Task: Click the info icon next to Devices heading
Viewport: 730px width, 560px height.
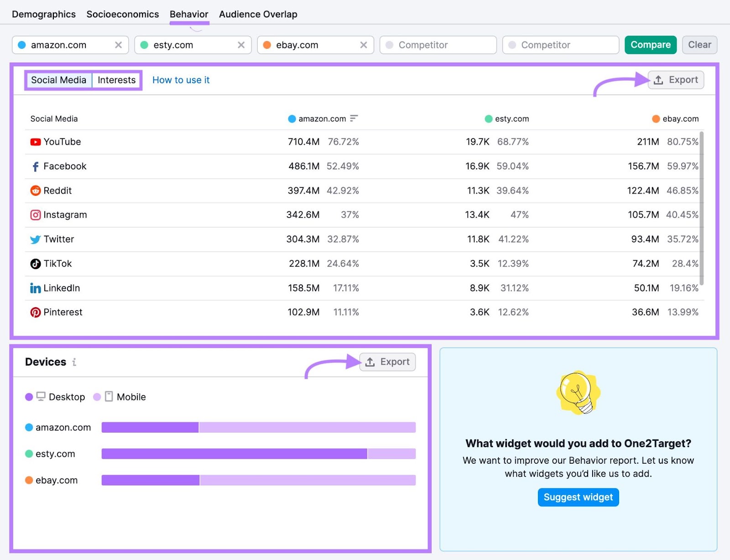Action: (74, 362)
